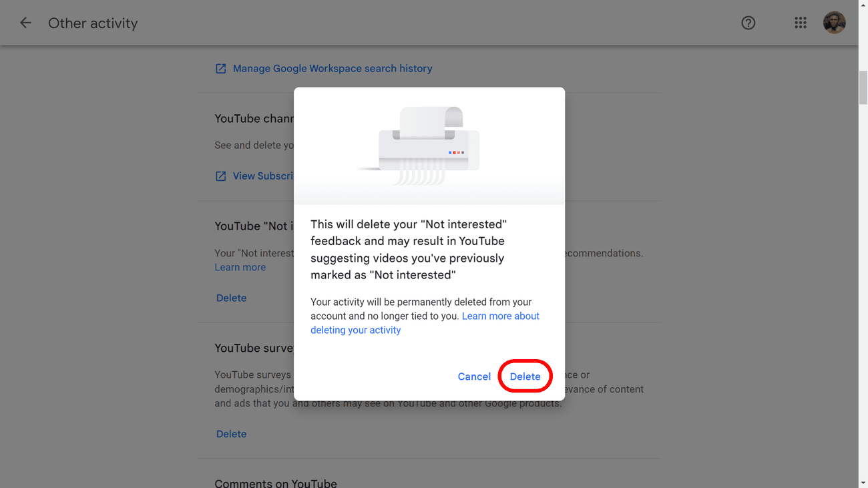Open the Google apps grid menu
This screenshot has height=488, width=868.
click(x=801, y=22)
